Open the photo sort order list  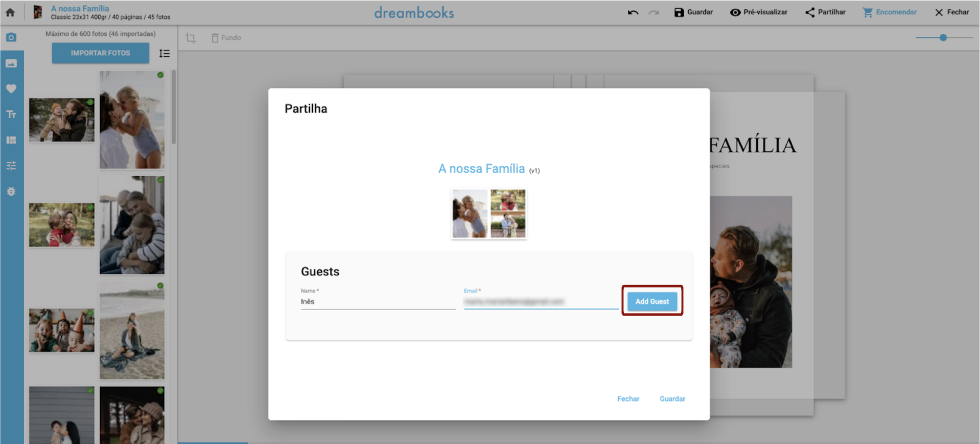165,53
